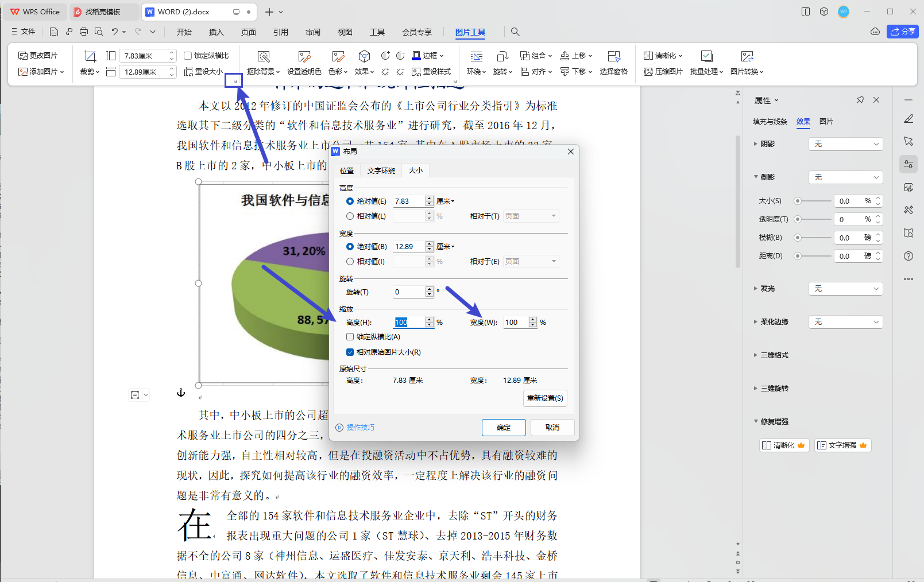Viewport: 924px width, 582px height.
Task: Adjust the reflection Blur (模糊B) slider handle
Action: pos(798,238)
